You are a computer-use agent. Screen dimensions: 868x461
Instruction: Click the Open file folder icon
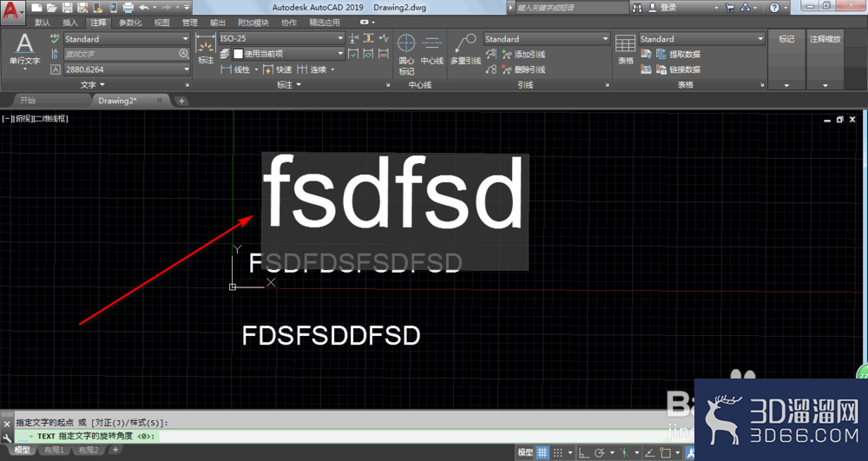point(51,8)
